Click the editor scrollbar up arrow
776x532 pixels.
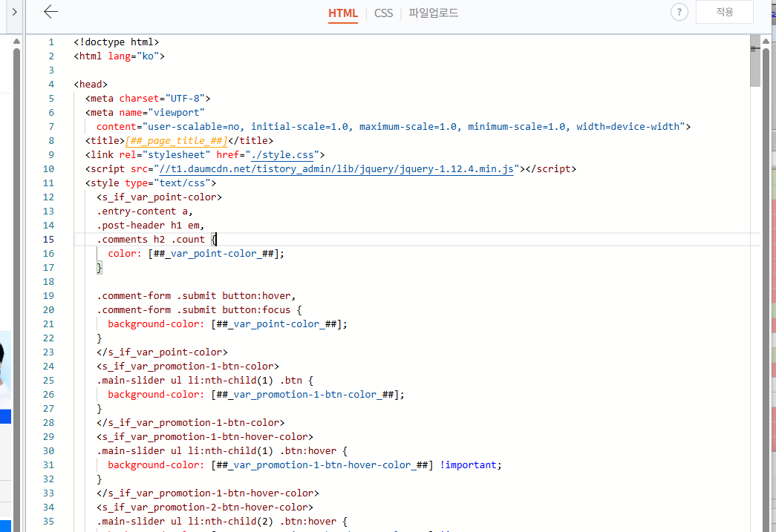(766, 41)
